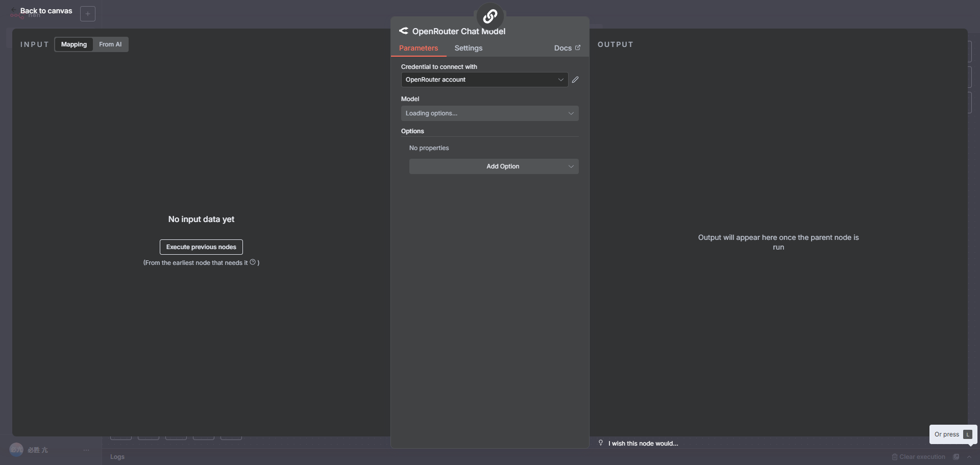
Task: Click the link icon above node title
Action: (x=490, y=16)
